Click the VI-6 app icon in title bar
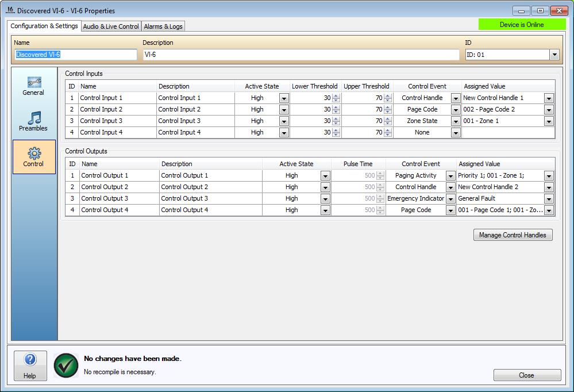574x392 pixels. coord(10,10)
